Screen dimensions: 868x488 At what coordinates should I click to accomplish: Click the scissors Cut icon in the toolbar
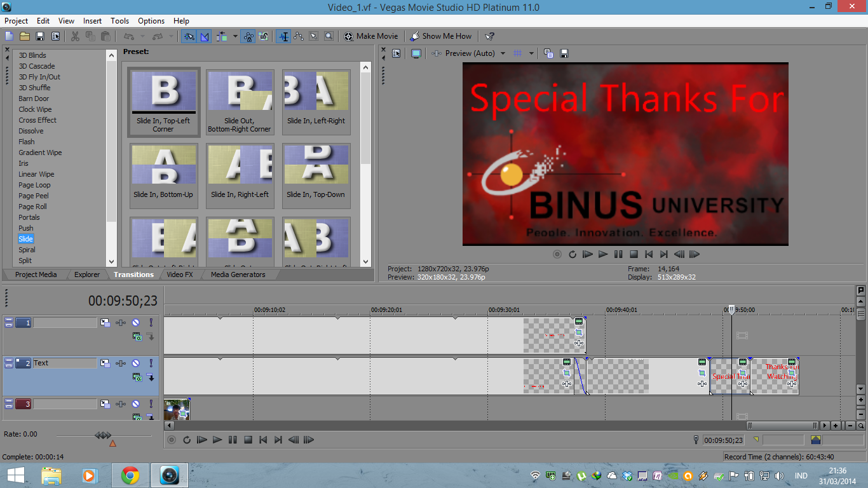click(75, 36)
